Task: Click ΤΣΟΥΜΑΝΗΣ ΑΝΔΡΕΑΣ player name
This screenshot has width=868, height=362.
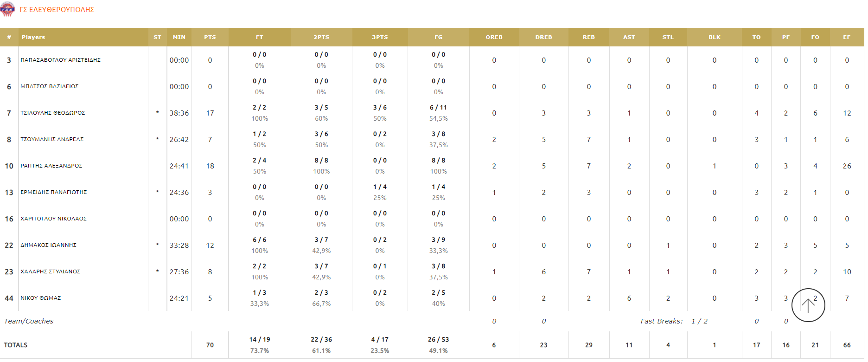Action: [52, 139]
